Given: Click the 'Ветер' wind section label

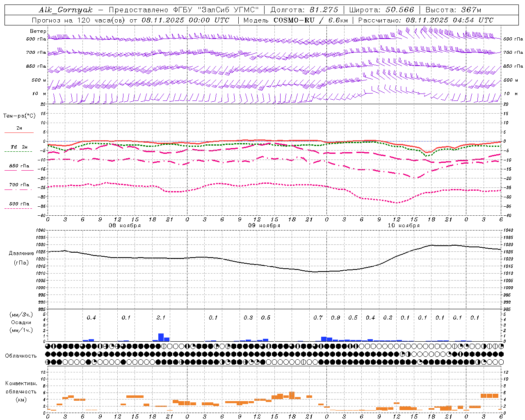Looking at the screenshot, I should [38, 31].
